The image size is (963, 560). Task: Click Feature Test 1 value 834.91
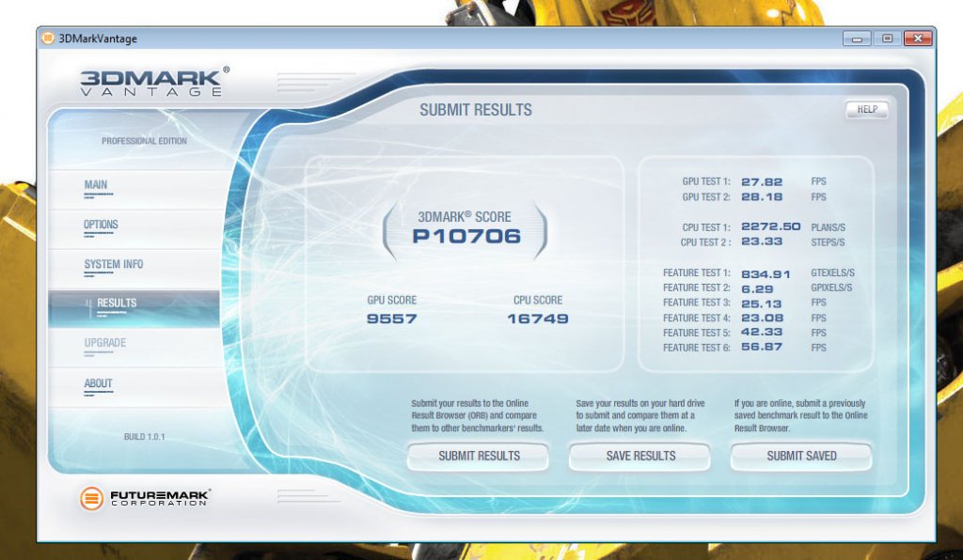coord(766,274)
